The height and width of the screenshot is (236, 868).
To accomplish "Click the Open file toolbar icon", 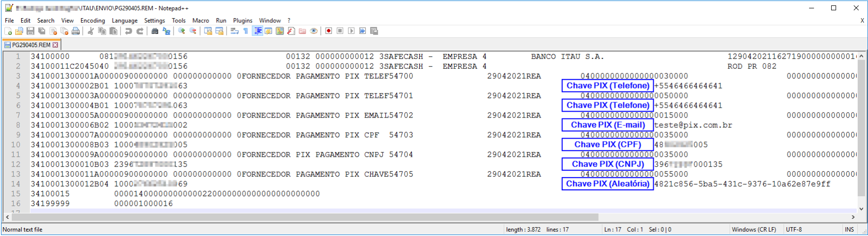I will (x=19, y=31).
